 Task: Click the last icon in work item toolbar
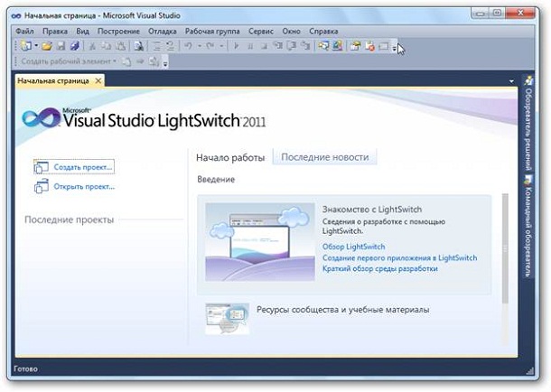tap(154, 61)
